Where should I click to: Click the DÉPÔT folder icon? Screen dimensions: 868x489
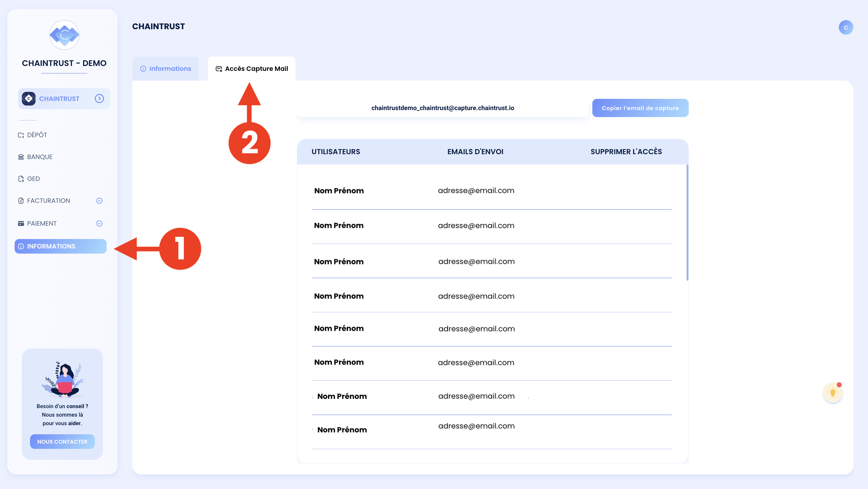click(x=21, y=135)
